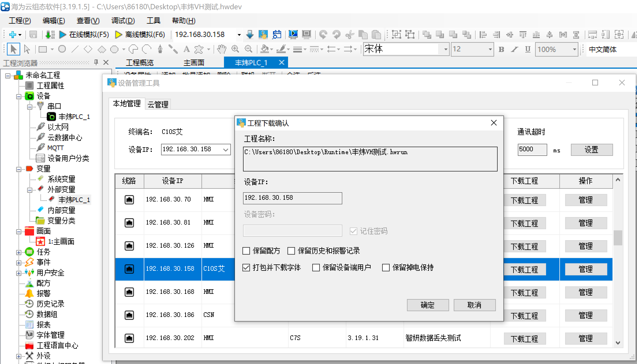Select the line drawing tool

point(75,49)
